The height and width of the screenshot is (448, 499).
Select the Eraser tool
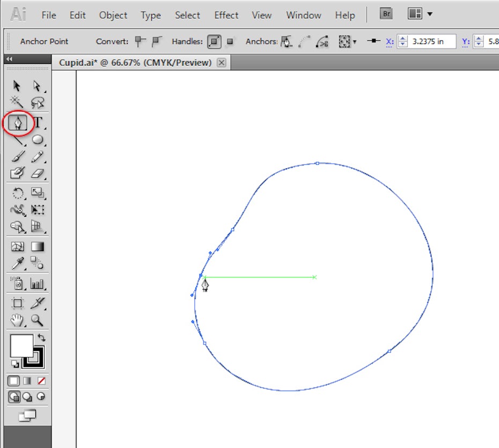click(x=38, y=173)
